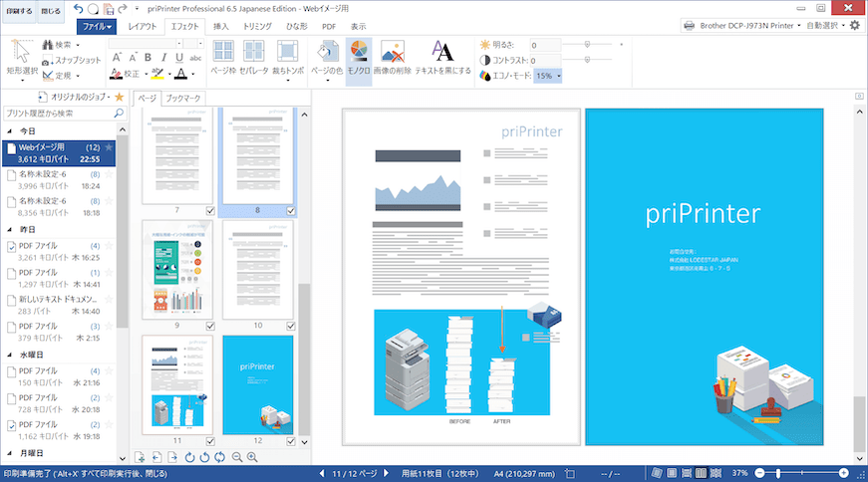Uncheck the checkbox under page 9 thumbnail
868x482 pixels.
click(210, 326)
